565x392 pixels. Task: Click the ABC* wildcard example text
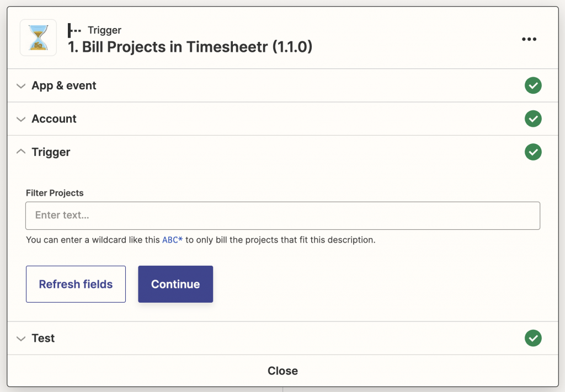[172, 240]
